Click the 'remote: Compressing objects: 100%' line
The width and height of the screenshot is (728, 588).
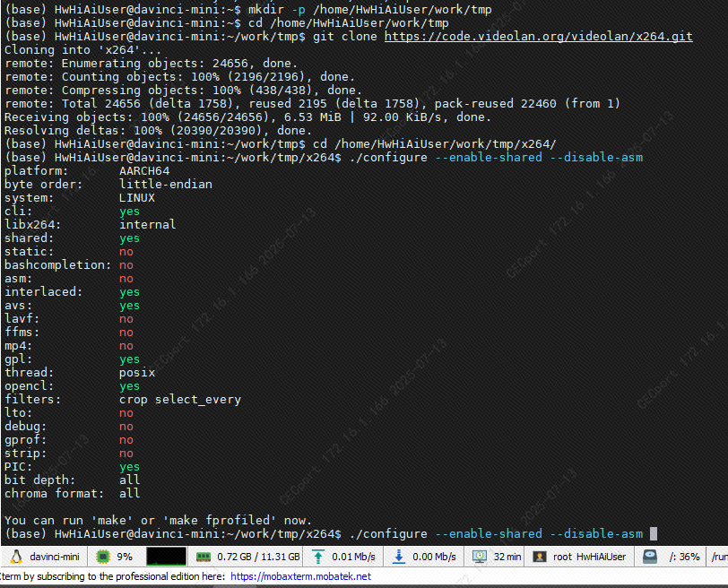[x=184, y=90]
